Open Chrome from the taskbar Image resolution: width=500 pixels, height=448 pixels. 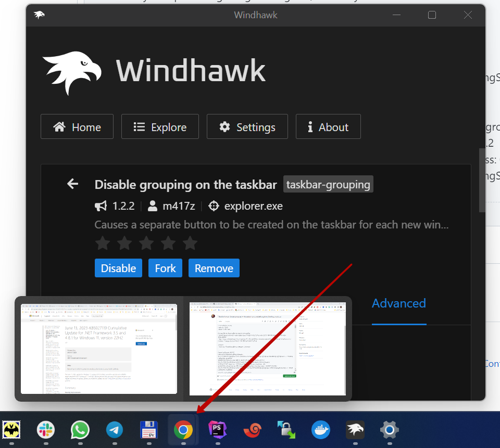[183, 430]
